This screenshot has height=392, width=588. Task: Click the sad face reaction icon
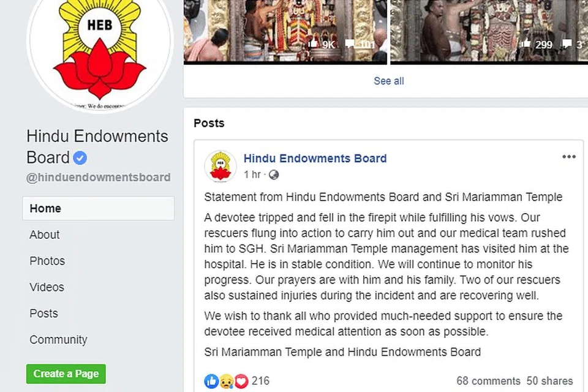[x=226, y=382]
